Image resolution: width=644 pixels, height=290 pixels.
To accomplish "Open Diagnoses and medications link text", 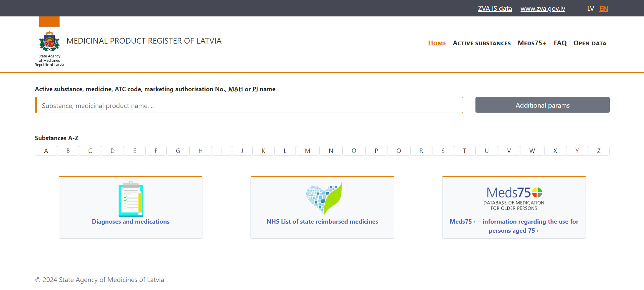I will pos(131,222).
